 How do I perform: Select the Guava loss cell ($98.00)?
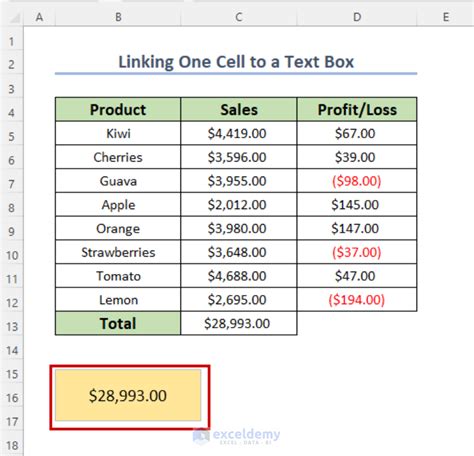pos(357,181)
